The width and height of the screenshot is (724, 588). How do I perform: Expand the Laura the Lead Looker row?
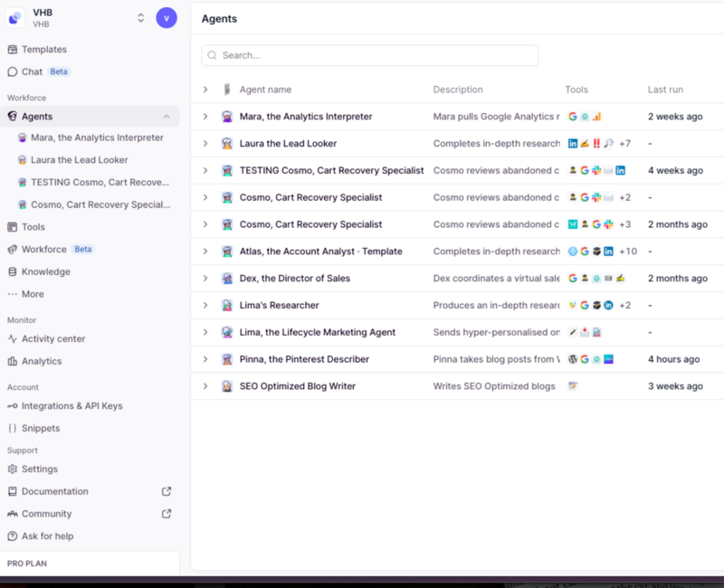click(x=205, y=144)
